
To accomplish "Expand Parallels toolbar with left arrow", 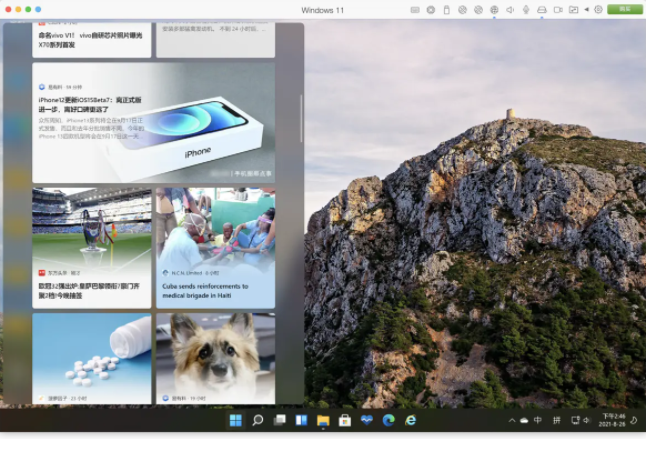I will (586, 10).
